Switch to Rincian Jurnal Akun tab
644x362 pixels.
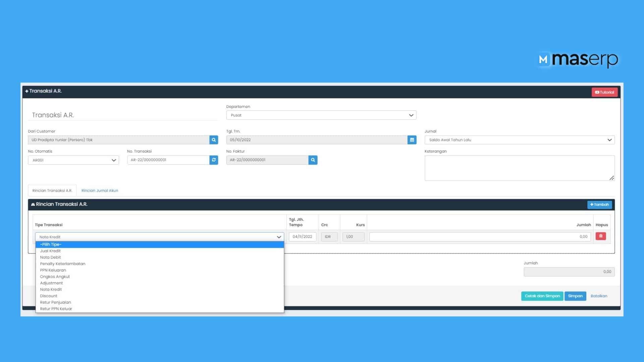pos(100,190)
